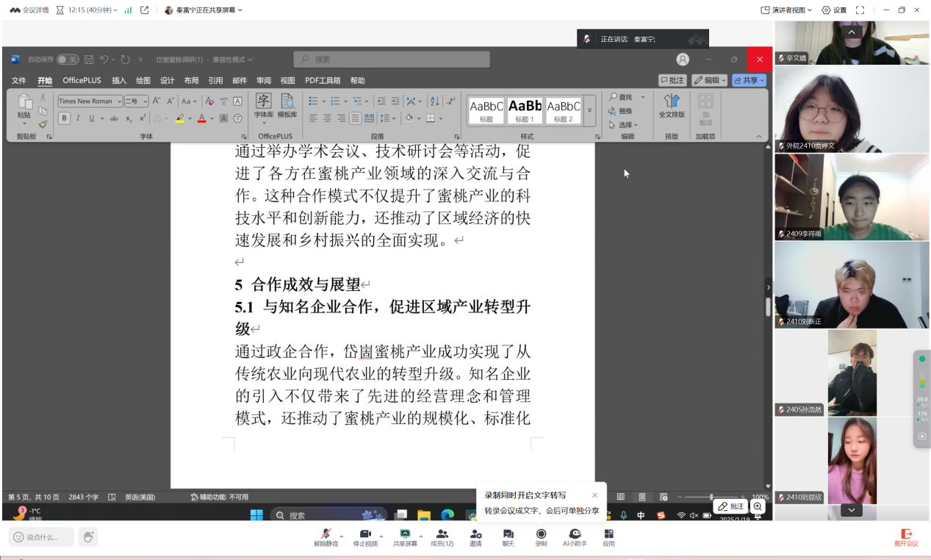Viewport: 931px width, 560px height.
Task: Toggle camera with 停止视频
Action: tap(365, 537)
